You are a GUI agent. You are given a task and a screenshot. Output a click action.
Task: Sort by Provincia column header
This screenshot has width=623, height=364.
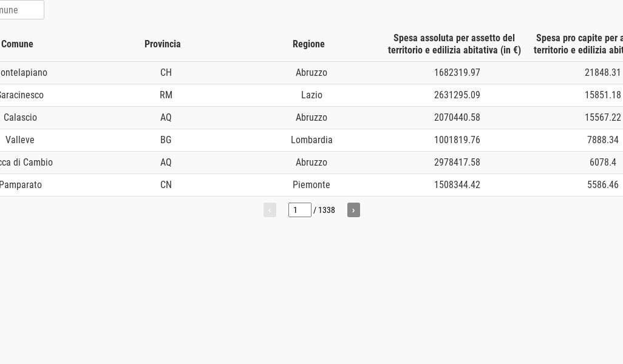162,44
